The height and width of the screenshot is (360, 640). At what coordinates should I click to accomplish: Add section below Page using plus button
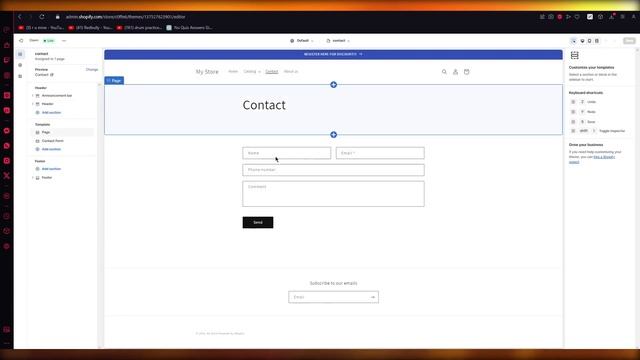[x=333, y=135]
